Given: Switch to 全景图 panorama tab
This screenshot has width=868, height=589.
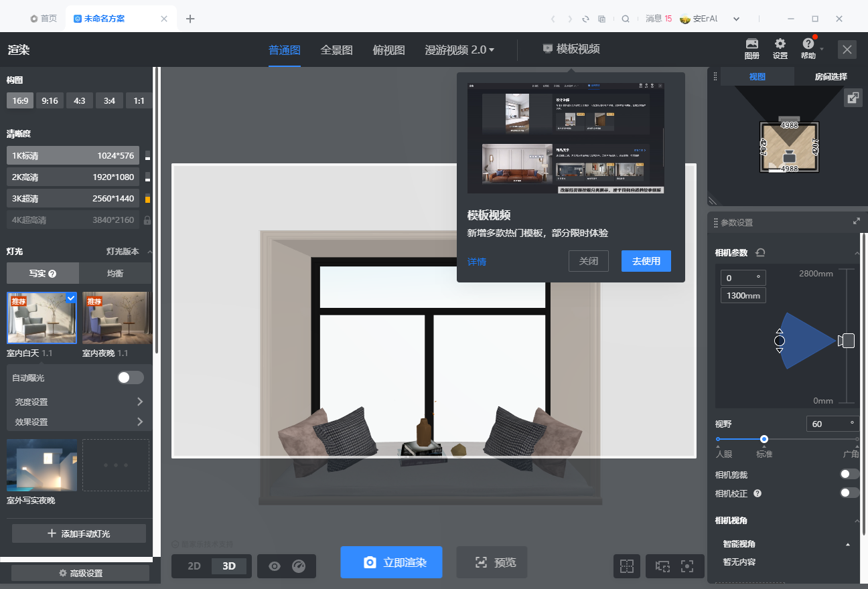Looking at the screenshot, I should [336, 50].
